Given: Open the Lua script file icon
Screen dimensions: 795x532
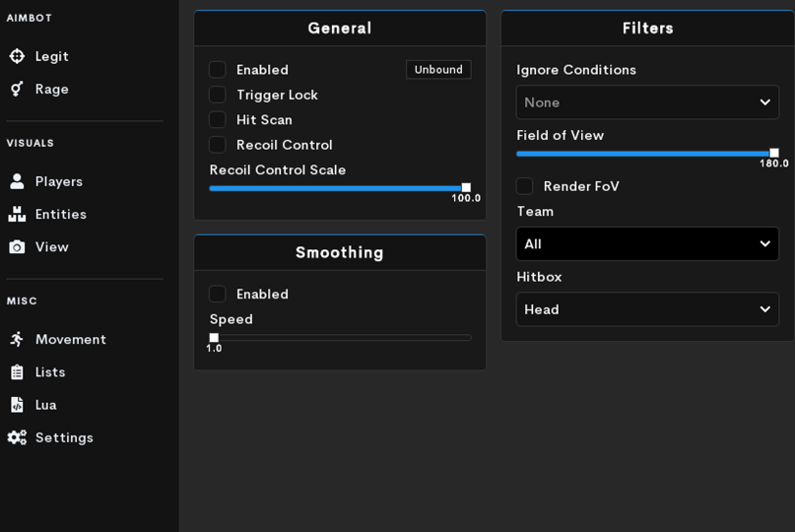Looking at the screenshot, I should 17,405.
